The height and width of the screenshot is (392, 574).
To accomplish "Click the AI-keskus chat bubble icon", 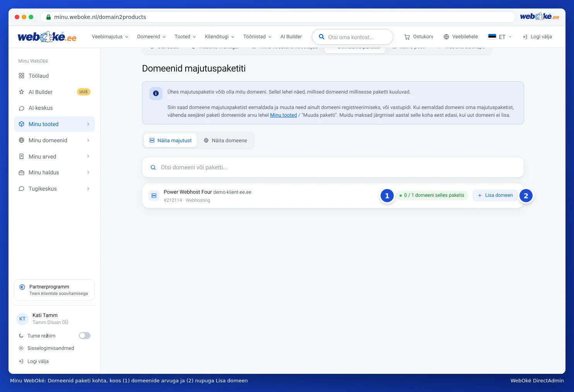I will tap(22, 108).
